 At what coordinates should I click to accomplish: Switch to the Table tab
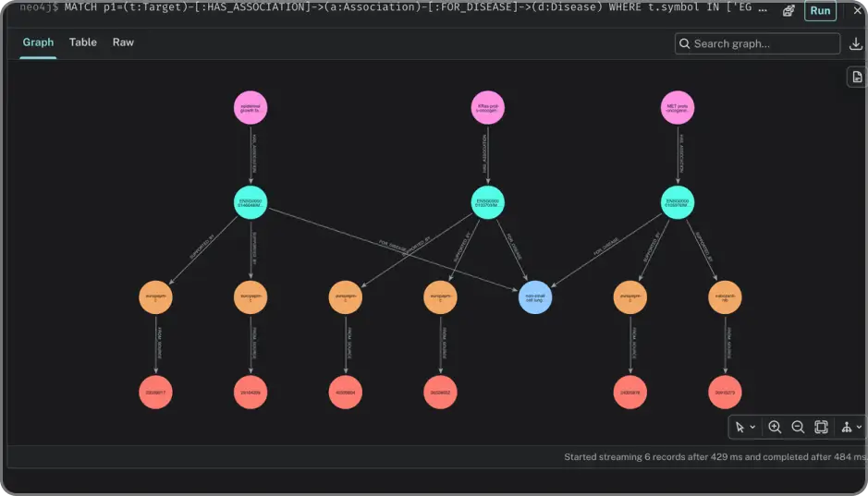pyautogui.click(x=83, y=42)
